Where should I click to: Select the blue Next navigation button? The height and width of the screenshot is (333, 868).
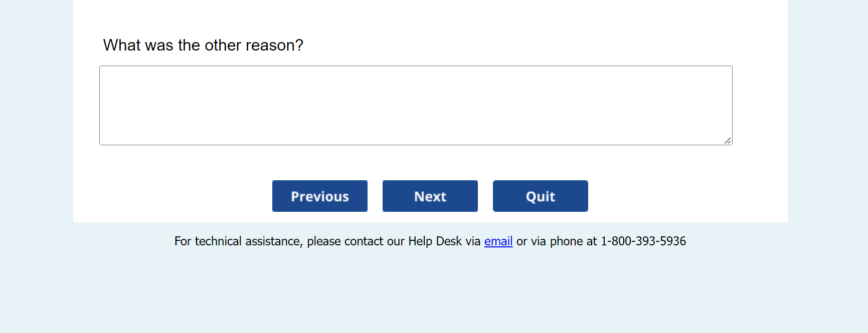430,196
